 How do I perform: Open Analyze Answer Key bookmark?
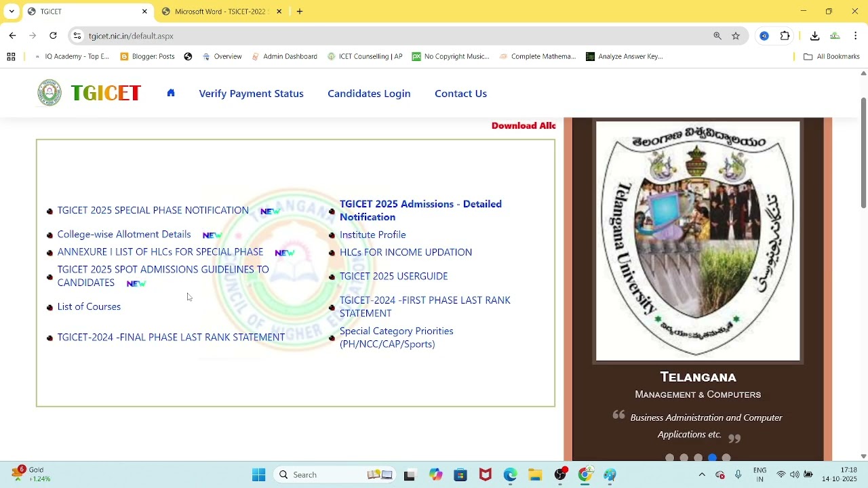click(x=625, y=56)
